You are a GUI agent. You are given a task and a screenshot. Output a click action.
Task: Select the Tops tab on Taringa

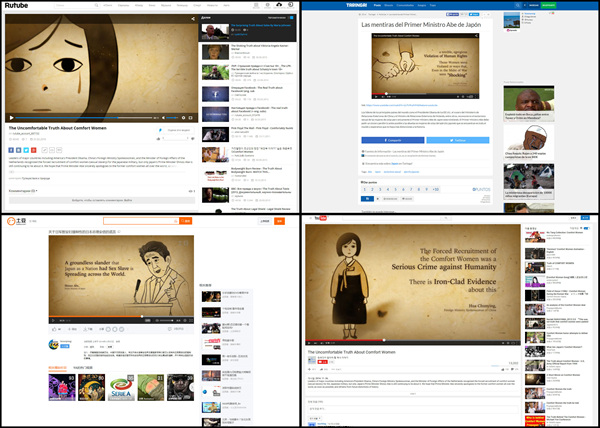point(433,5)
